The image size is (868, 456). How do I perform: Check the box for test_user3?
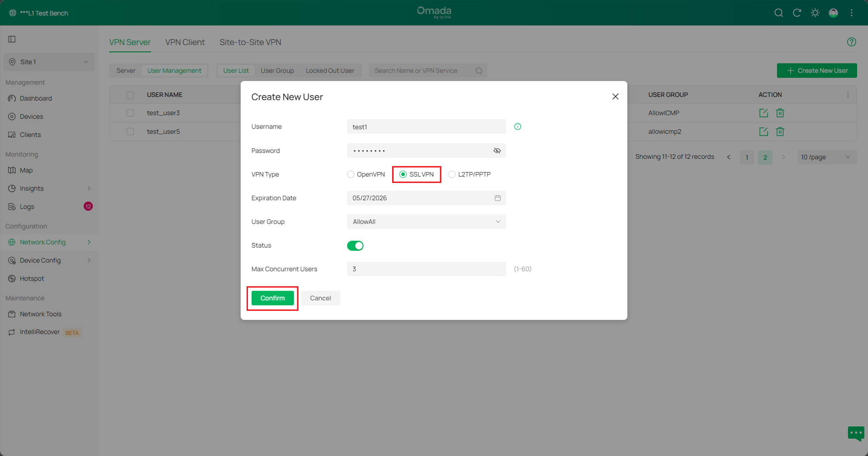(x=130, y=113)
